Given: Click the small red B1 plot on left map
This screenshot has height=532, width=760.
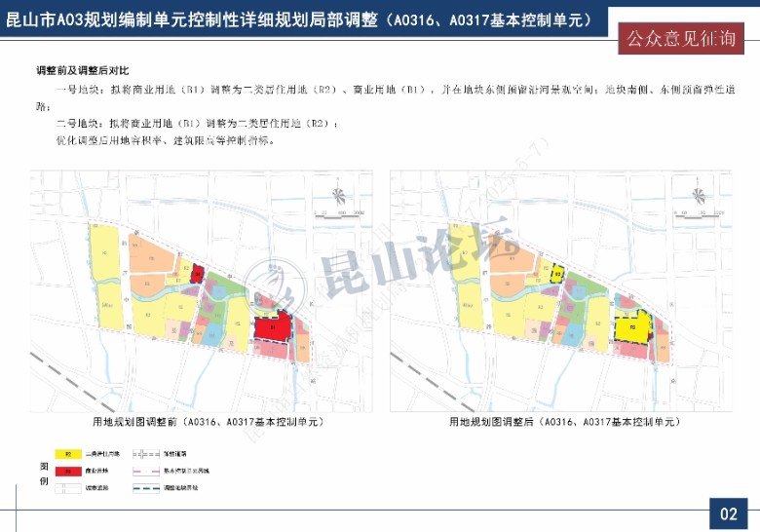Looking at the screenshot, I should click(x=196, y=275).
